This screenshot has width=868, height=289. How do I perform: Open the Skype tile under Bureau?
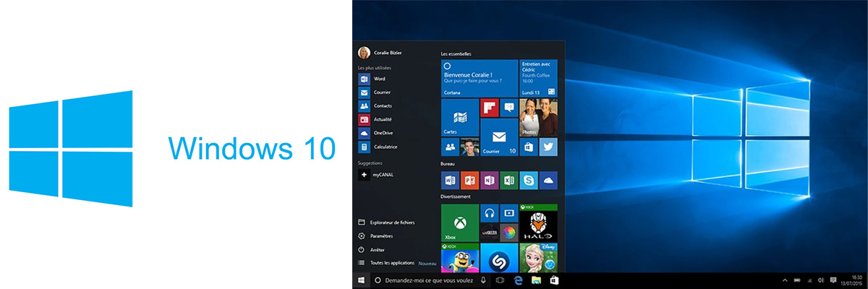click(x=529, y=180)
